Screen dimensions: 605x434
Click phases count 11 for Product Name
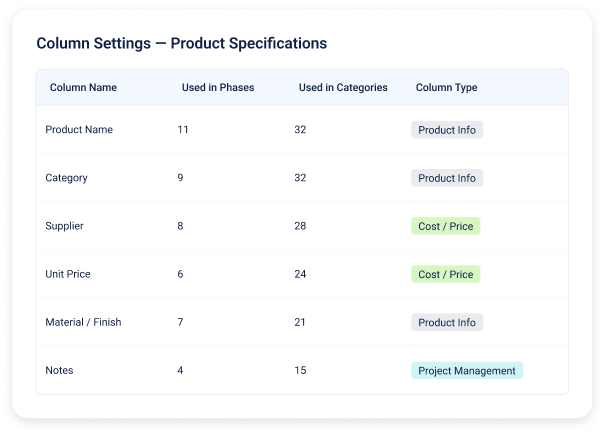point(183,130)
